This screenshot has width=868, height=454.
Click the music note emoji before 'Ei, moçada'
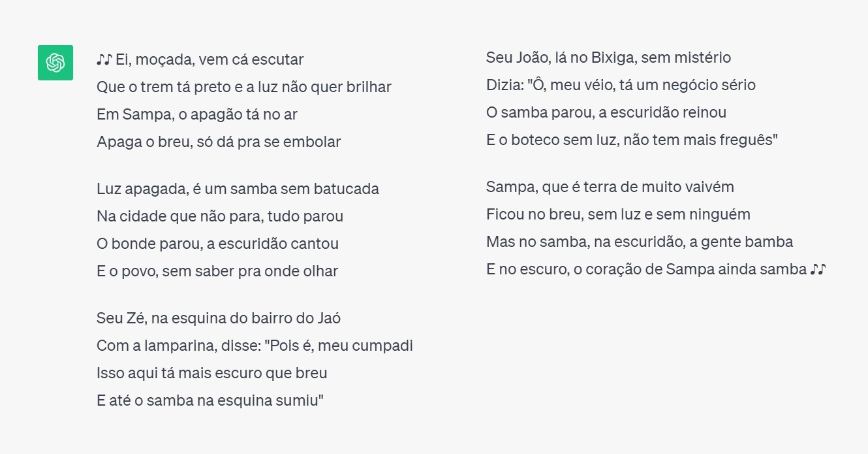[x=104, y=59]
